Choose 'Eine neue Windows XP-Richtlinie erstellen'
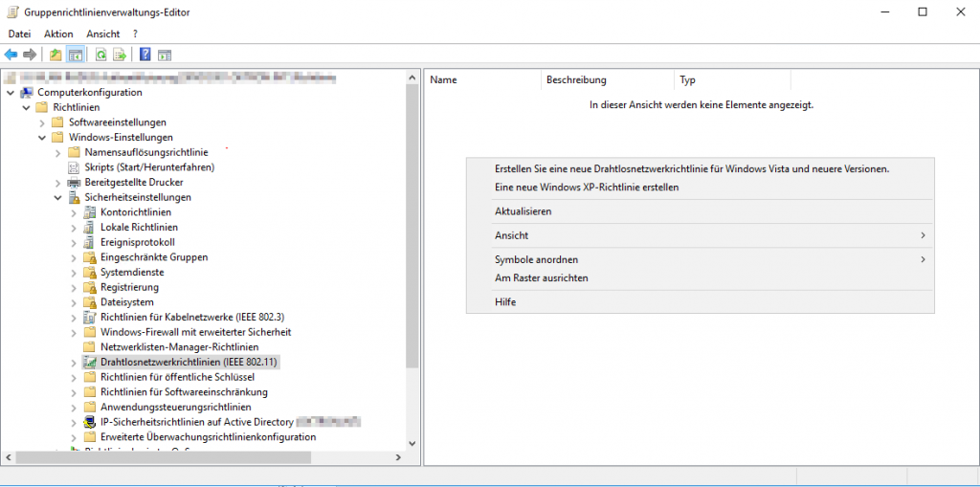Viewport: 980px width, 487px height. (x=586, y=188)
